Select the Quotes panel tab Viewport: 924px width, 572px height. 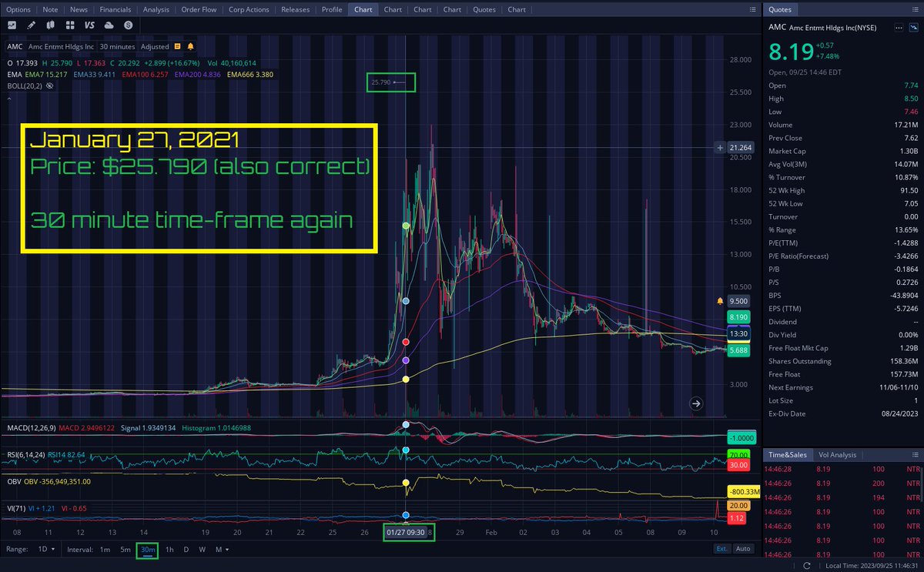click(782, 9)
